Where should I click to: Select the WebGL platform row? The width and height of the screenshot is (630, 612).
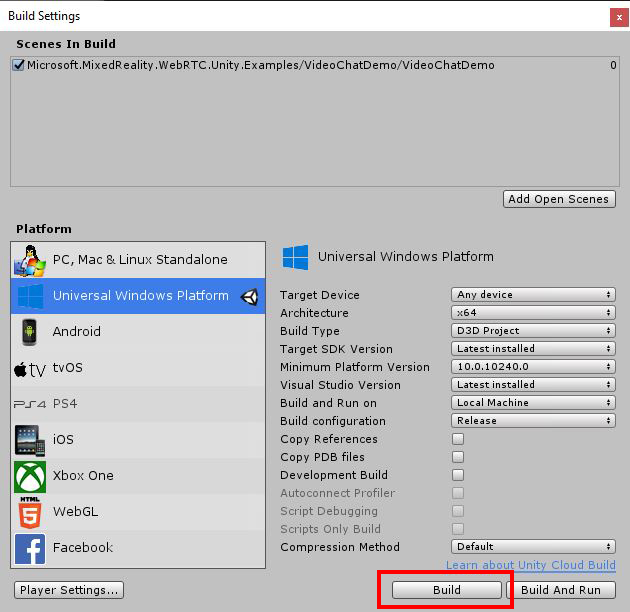pyautogui.click(x=138, y=512)
